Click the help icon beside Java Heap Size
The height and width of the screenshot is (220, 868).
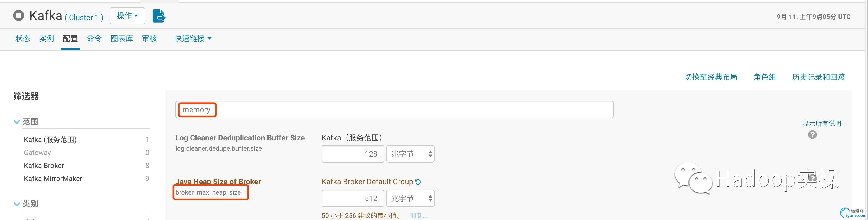tap(812, 178)
